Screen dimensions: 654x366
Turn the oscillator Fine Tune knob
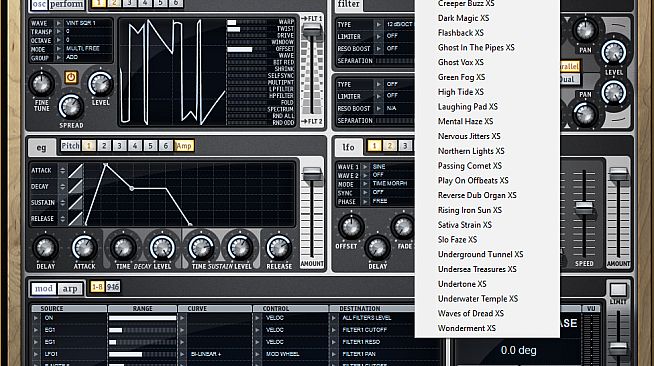41,83
